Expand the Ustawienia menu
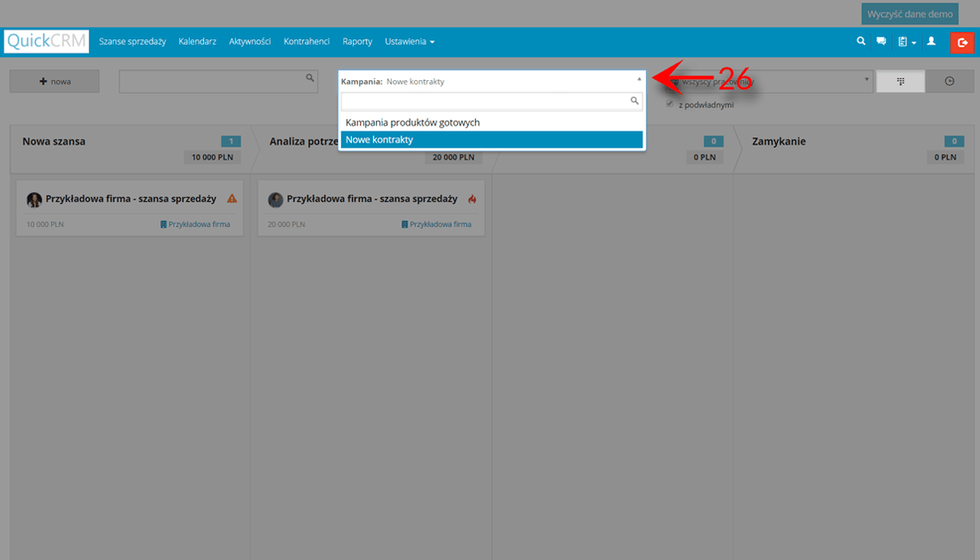The height and width of the screenshot is (560, 980). pos(409,41)
